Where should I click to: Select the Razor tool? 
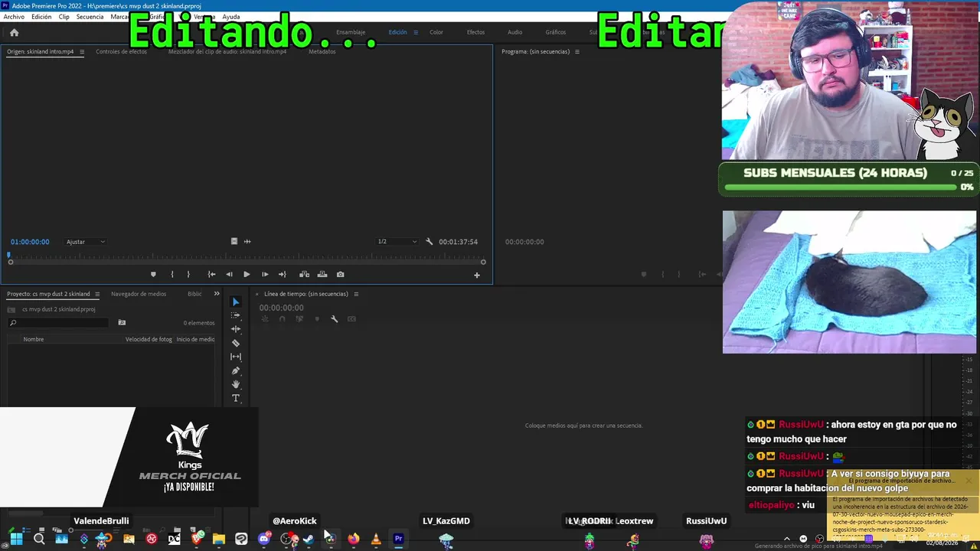click(x=236, y=343)
